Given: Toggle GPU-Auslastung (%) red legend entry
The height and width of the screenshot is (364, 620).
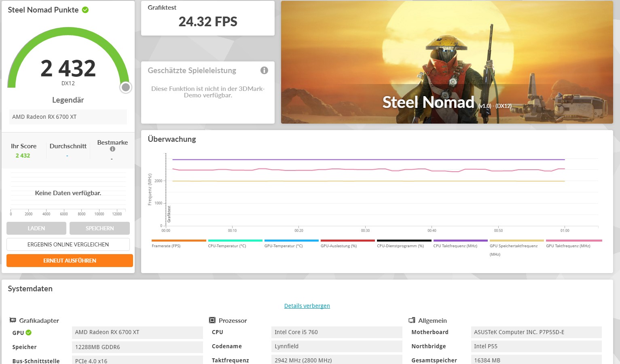Looking at the screenshot, I should point(348,244).
